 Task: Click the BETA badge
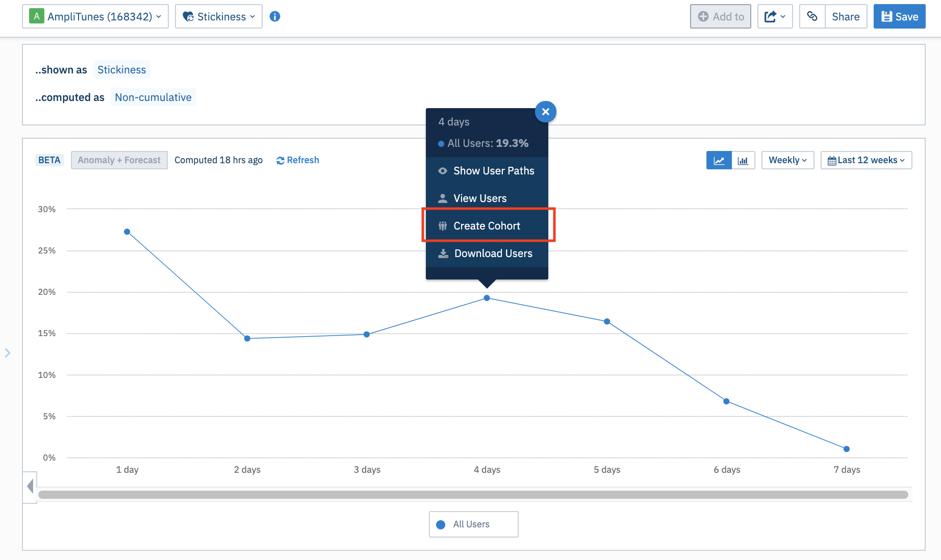click(49, 160)
